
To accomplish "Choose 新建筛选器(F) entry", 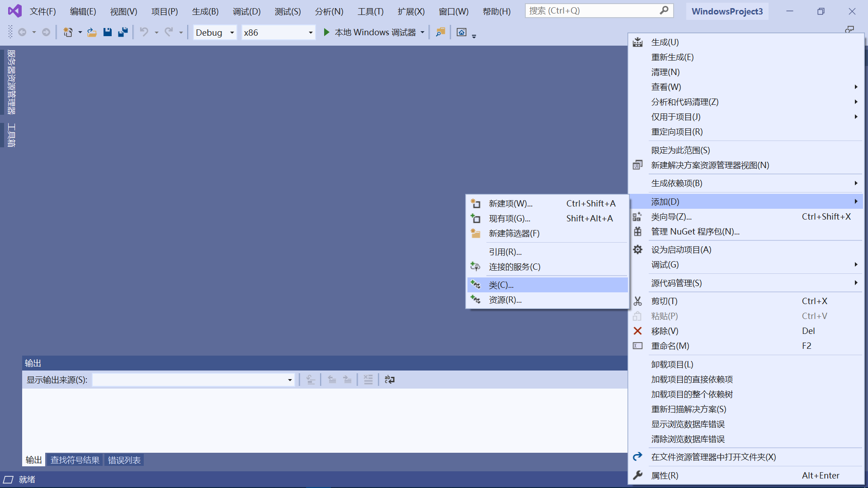I will click(547, 234).
